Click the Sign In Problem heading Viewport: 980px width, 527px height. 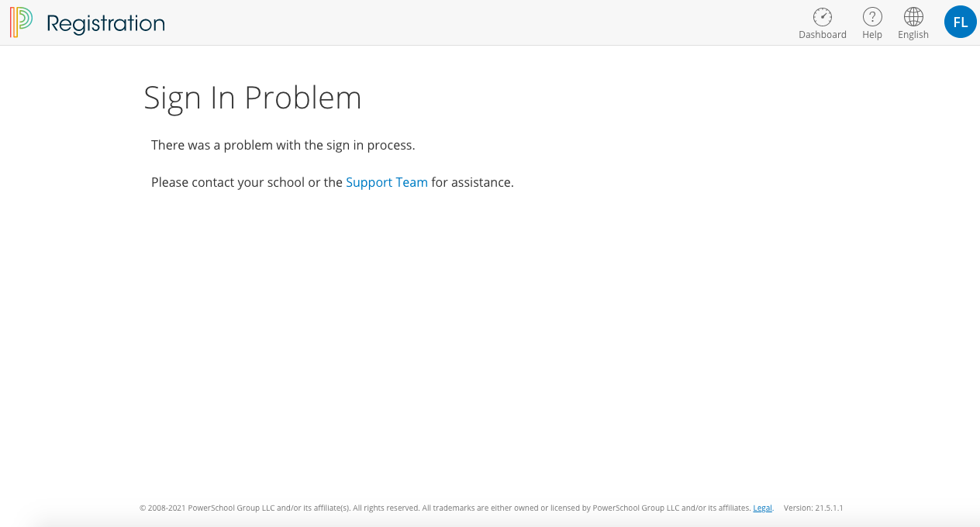click(x=253, y=98)
